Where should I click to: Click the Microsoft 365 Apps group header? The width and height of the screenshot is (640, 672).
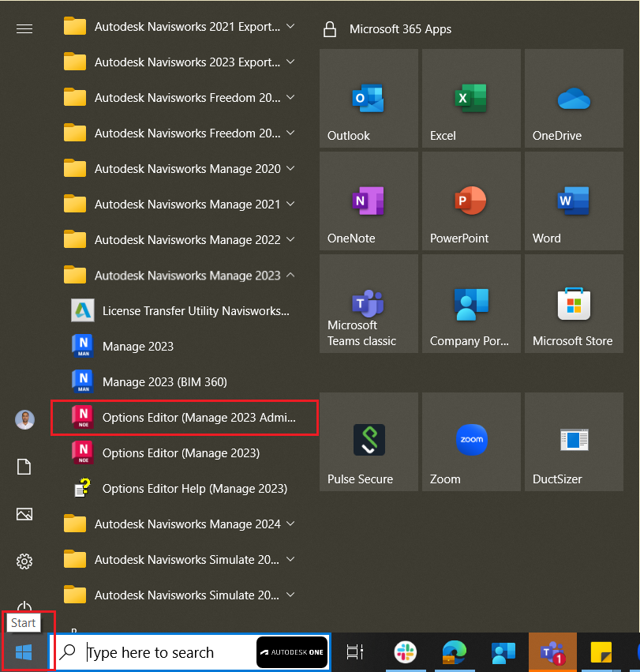[400, 29]
